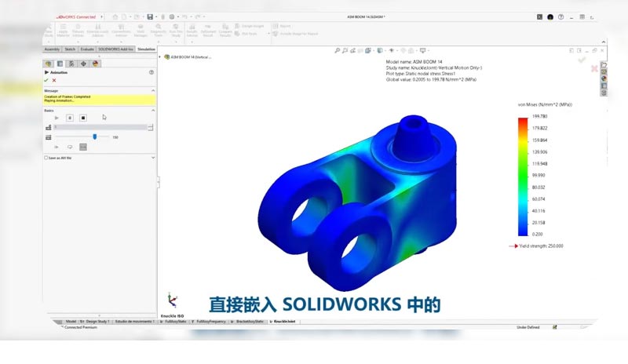
Task: Click the frames count field in Basics
Action: tap(100, 127)
